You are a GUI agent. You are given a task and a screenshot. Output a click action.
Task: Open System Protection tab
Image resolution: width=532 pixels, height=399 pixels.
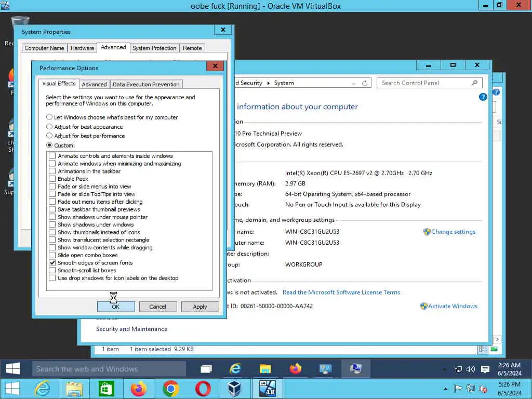(x=154, y=48)
